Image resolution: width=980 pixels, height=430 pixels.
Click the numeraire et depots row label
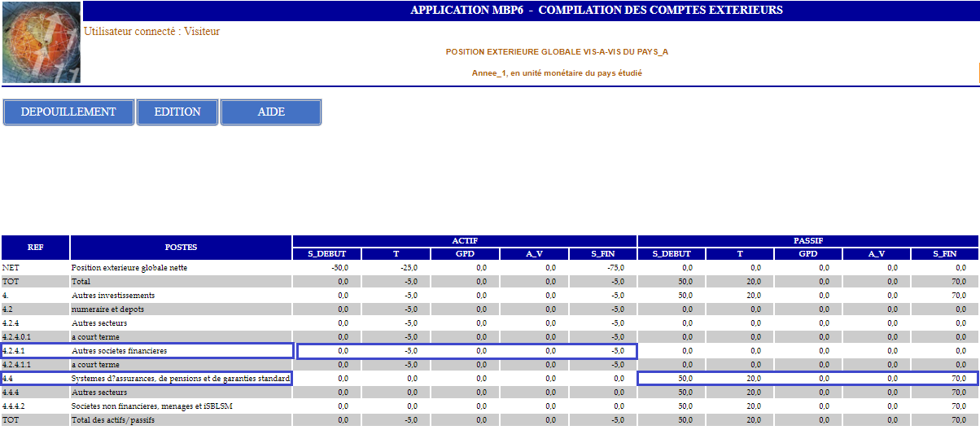(x=107, y=309)
